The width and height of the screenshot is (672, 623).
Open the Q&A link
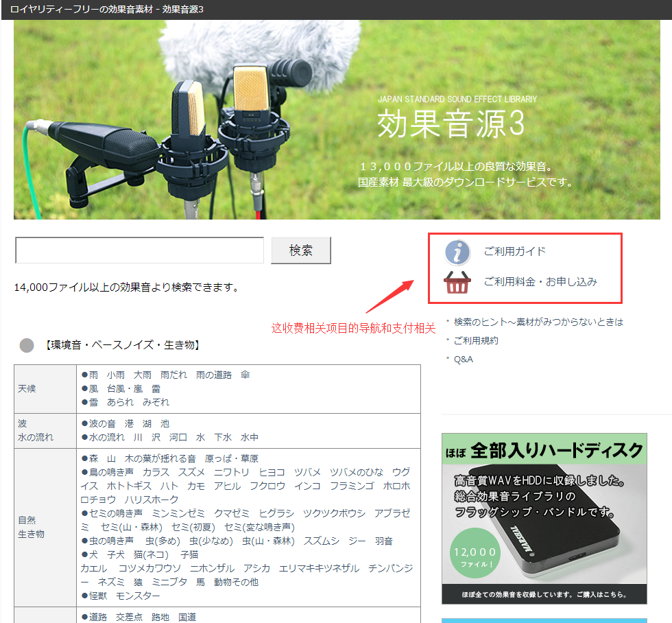pyautogui.click(x=464, y=360)
